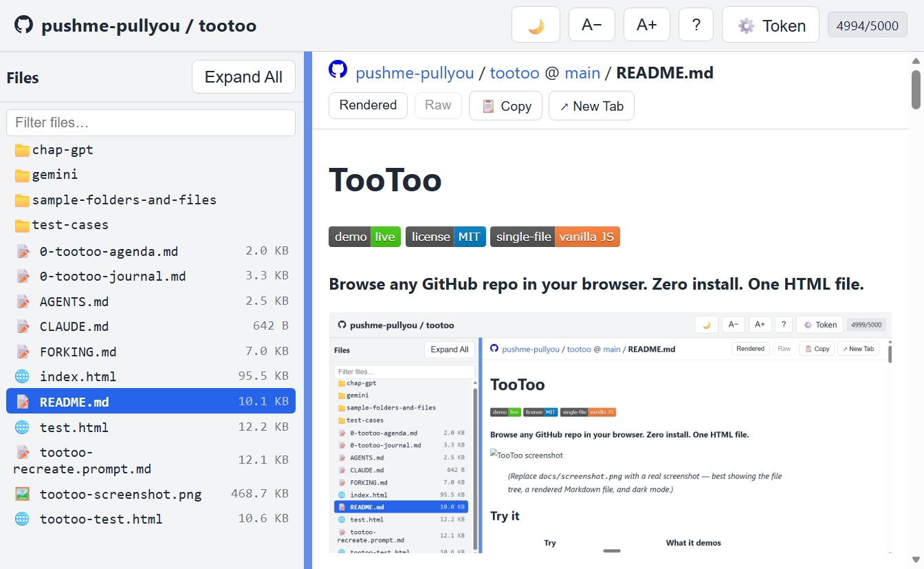Select AGENTS.md file name
This screenshot has height=569, width=924.
pyautogui.click(x=74, y=301)
